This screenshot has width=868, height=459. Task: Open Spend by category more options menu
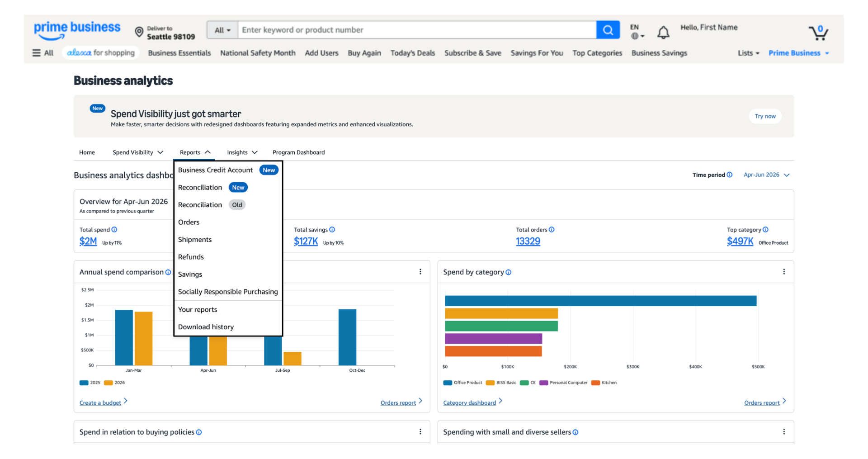784,272
